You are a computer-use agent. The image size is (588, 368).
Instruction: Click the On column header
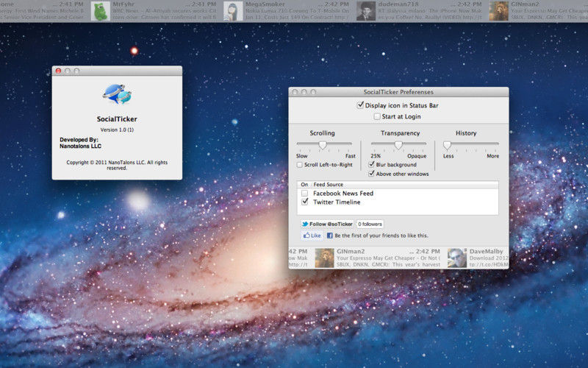point(304,185)
